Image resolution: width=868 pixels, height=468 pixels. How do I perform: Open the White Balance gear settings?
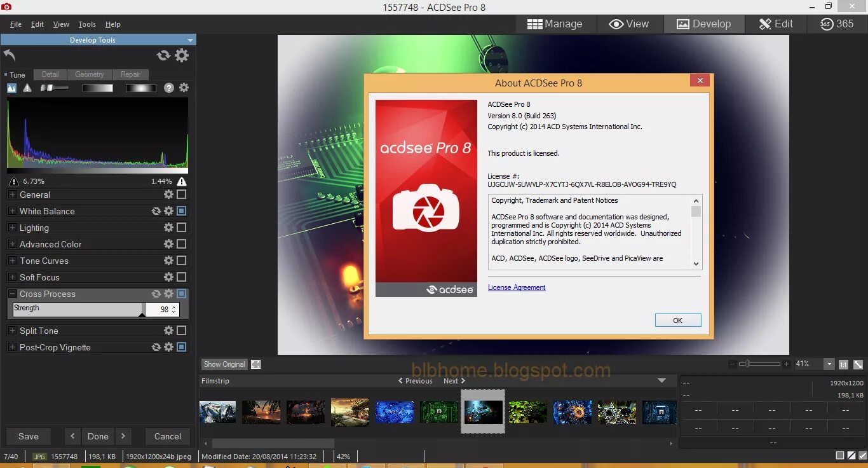(168, 211)
